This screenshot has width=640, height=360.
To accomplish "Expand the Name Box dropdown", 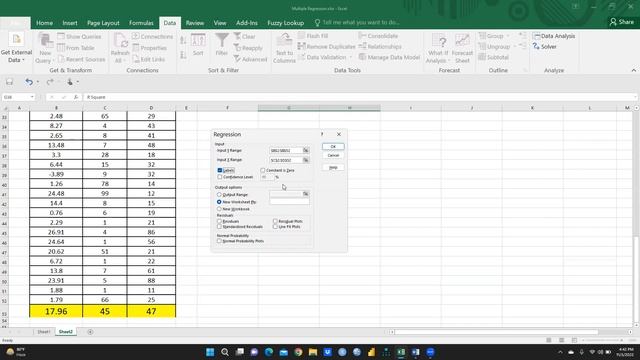I will pos(32,97).
